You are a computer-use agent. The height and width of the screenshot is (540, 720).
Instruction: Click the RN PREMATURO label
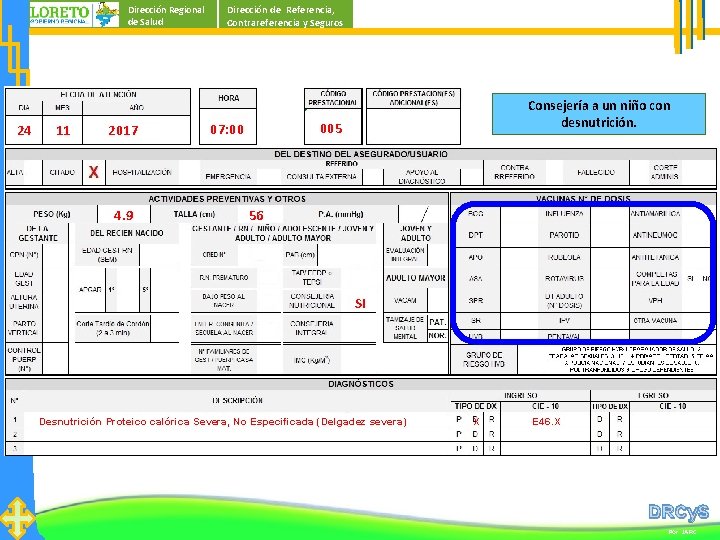[224, 278]
